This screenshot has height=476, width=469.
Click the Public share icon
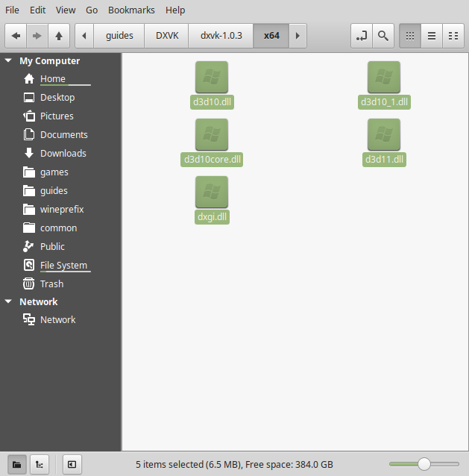pos(28,246)
